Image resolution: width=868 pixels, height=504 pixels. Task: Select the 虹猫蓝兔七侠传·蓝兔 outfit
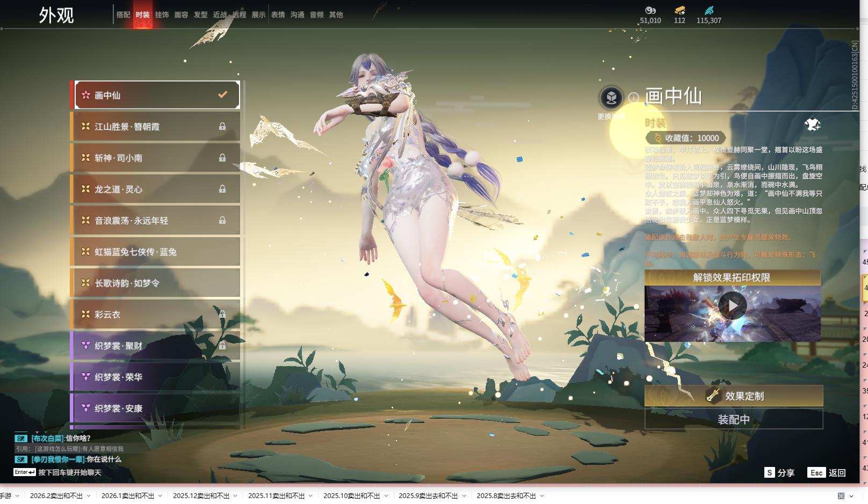click(x=156, y=252)
